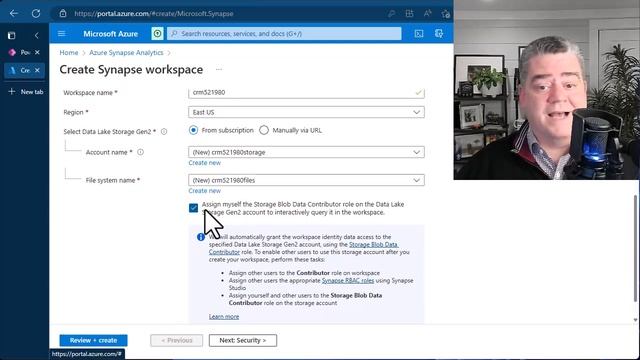This screenshot has height=360, width=640.
Task: Open the tab actions menu icon in sidebar
Action: coord(11,36)
